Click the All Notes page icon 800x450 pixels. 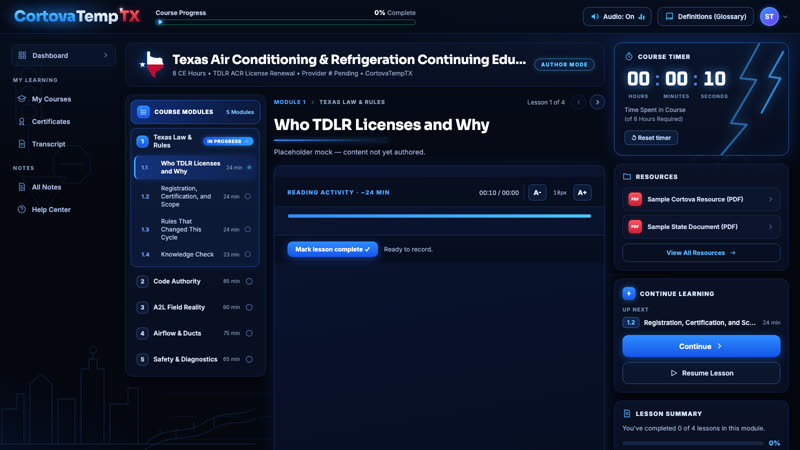coord(21,187)
